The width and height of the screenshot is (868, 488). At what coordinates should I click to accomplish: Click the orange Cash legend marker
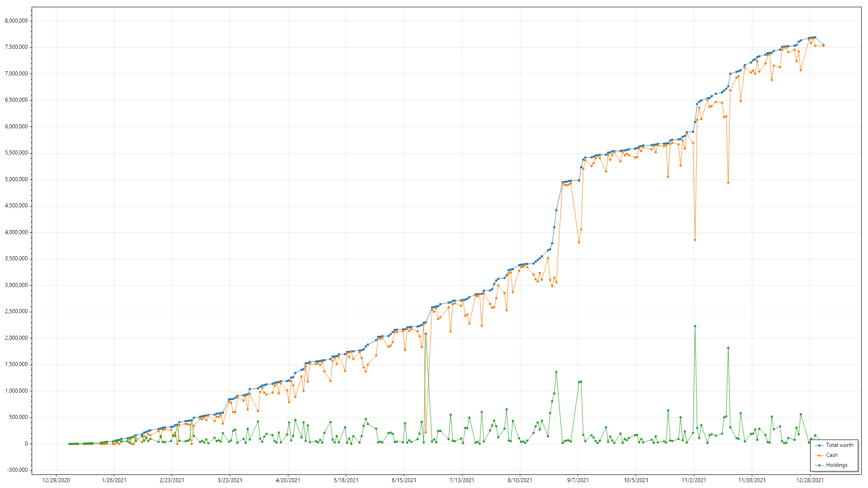coord(819,455)
